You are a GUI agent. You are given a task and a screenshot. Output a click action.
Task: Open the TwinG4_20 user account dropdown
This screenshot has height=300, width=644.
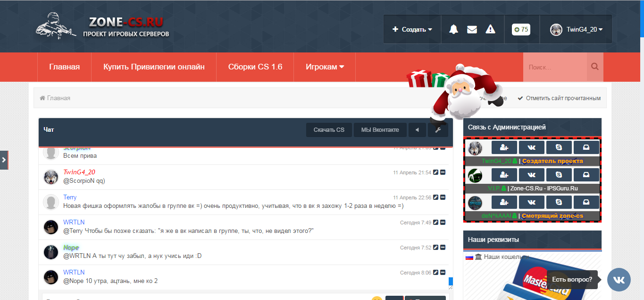pyautogui.click(x=576, y=29)
